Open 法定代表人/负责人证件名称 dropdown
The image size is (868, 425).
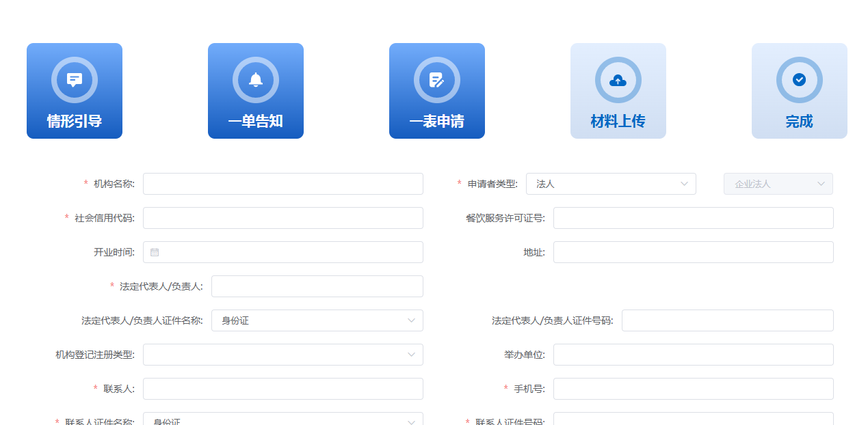click(x=317, y=320)
